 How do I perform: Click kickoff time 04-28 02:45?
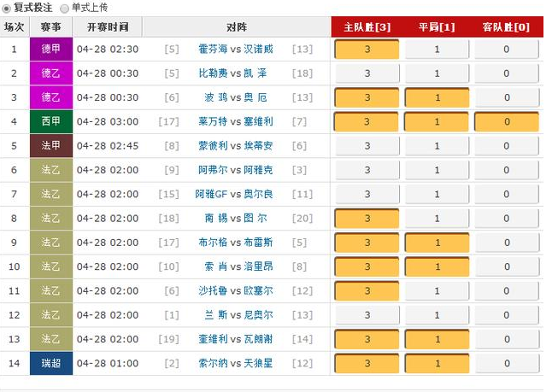point(108,146)
